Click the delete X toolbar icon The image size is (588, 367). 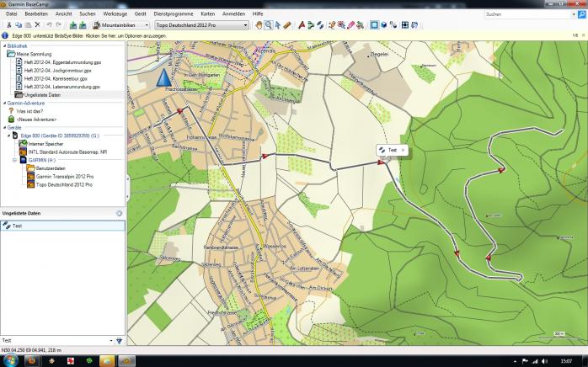(37, 25)
